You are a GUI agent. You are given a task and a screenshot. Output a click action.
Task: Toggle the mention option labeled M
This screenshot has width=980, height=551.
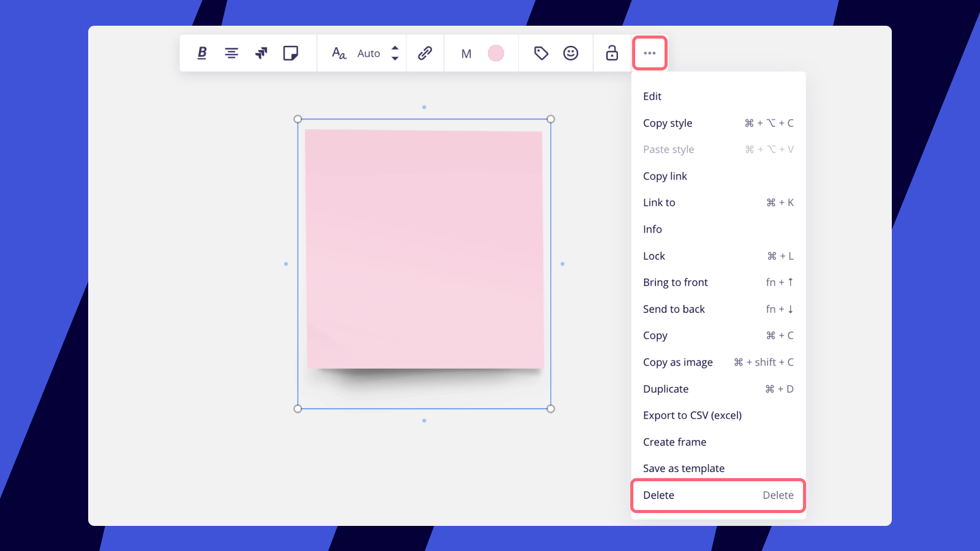[466, 53]
